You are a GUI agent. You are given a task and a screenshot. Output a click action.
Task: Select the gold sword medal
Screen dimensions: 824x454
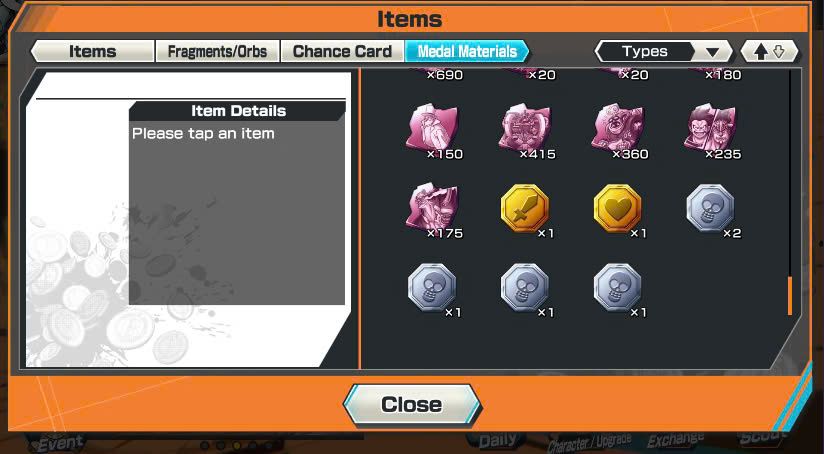524,208
